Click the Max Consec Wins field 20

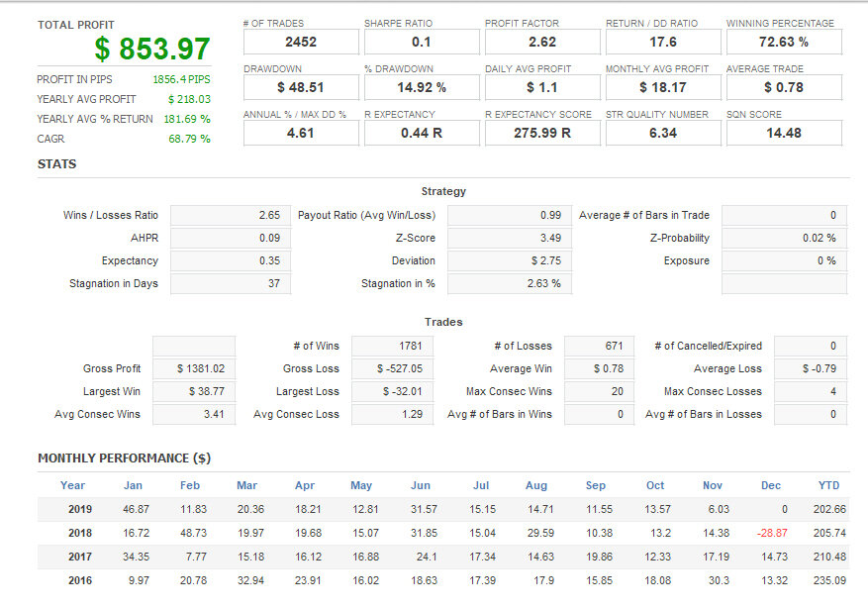(599, 391)
